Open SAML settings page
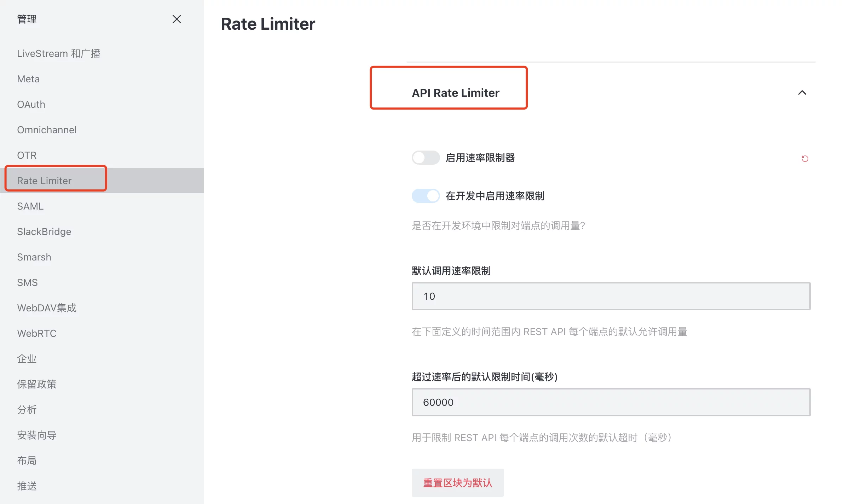This screenshot has width=844, height=504. click(x=30, y=206)
